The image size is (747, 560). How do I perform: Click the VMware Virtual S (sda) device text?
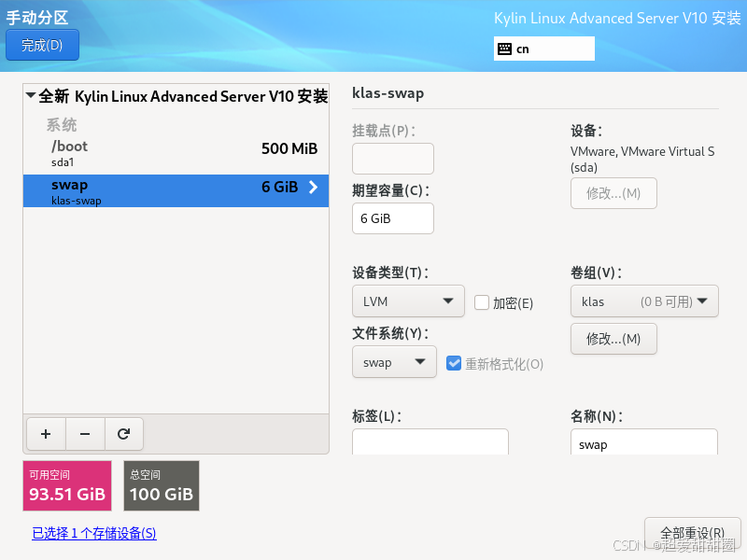[642, 159]
